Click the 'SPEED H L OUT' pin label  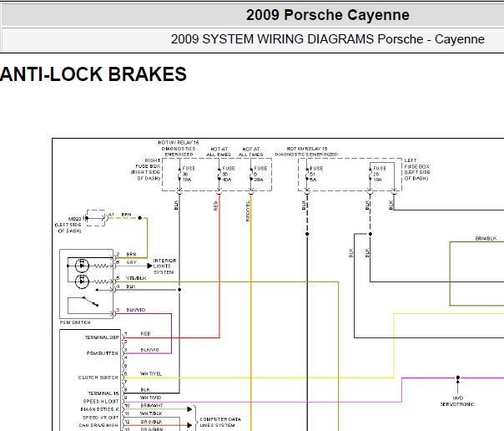101,402
